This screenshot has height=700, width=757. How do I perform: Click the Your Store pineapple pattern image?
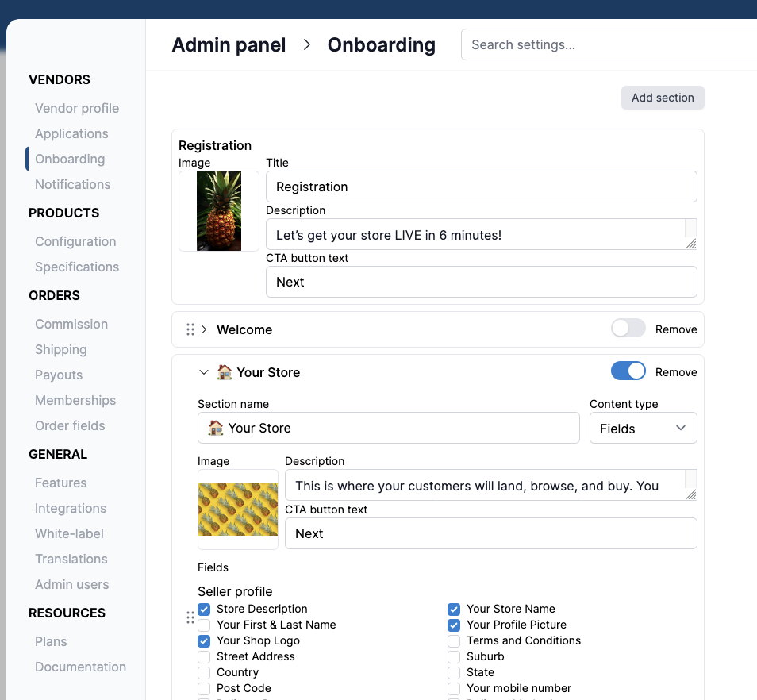point(238,510)
